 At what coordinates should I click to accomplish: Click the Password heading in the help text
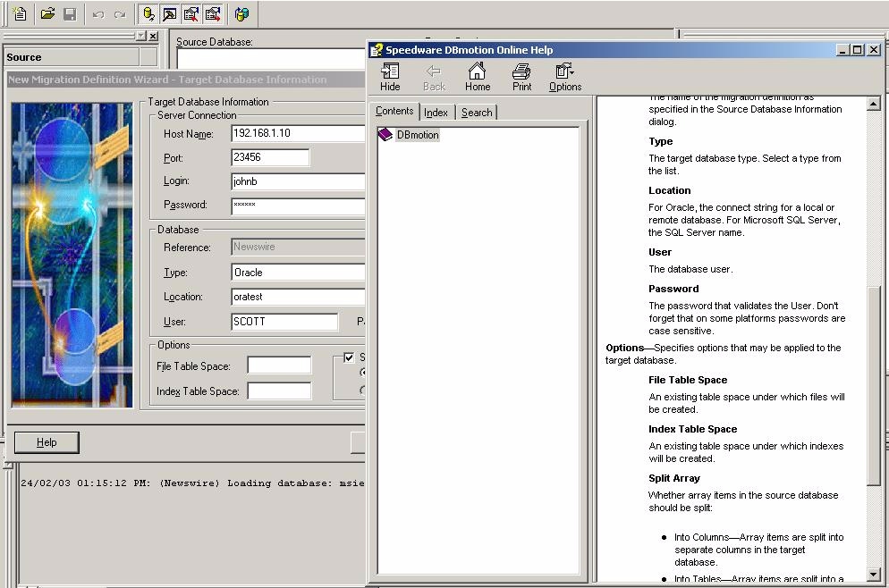coord(673,289)
